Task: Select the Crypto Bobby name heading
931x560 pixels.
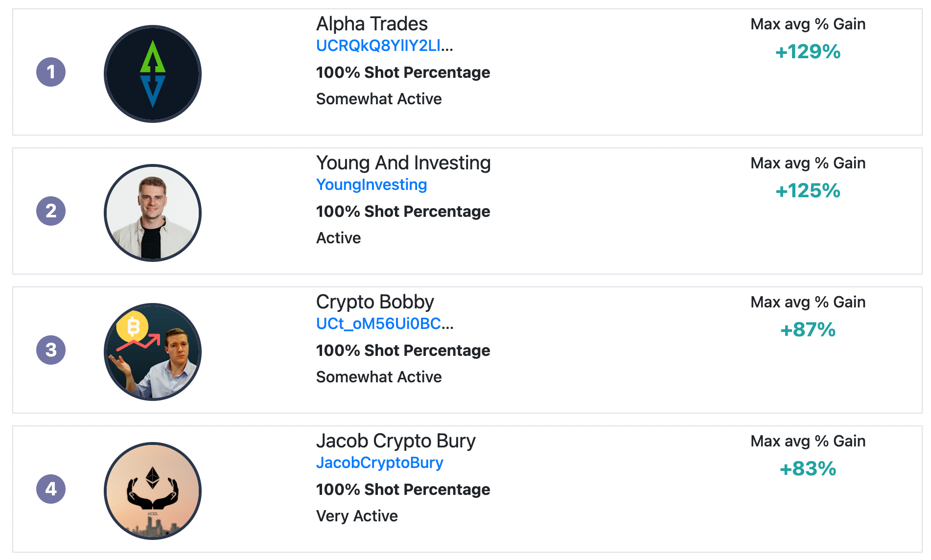Action: (375, 302)
